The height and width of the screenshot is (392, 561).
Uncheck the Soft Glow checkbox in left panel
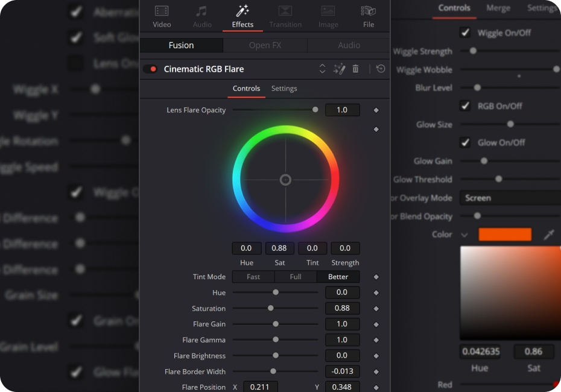click(75, 37)
